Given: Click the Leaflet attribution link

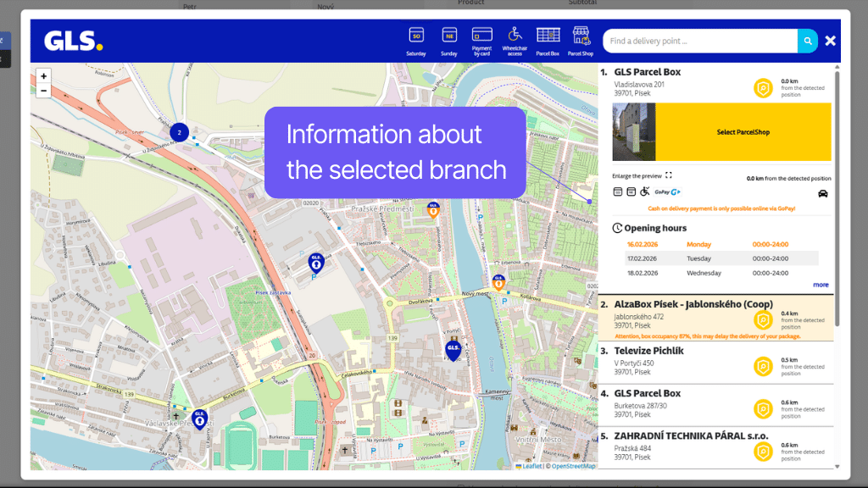Looking at the screenshot, I should pos(529,466).
